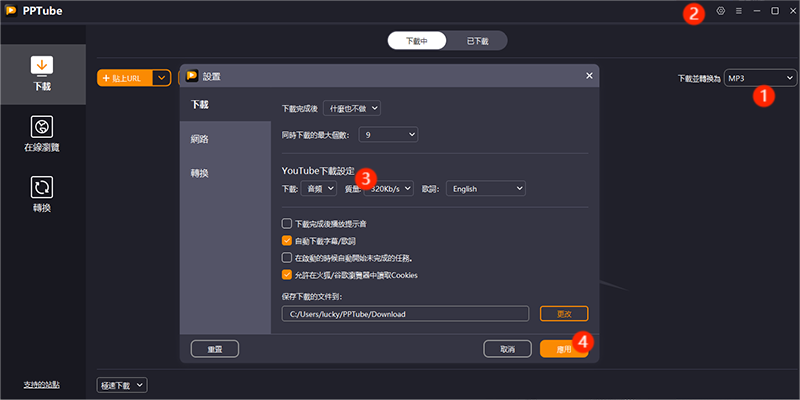Open the quality dropdown showing 320Kb/s

pos(388,188)
